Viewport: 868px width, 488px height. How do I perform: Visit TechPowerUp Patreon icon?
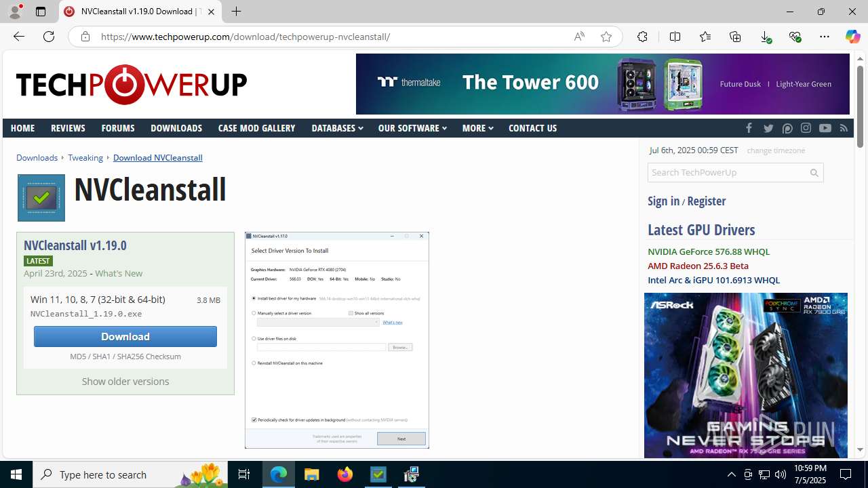click(x=787, y=128)
